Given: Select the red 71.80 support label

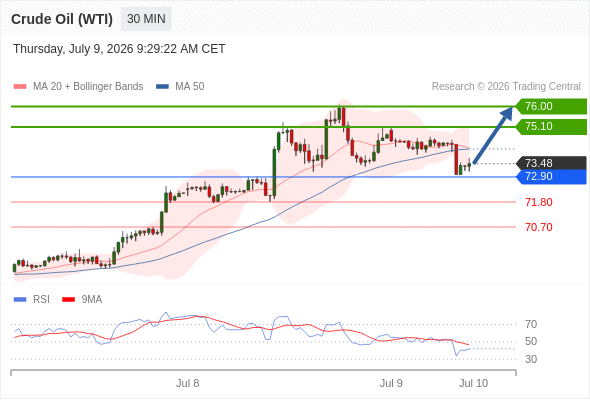Looking at the screenshot, I should (x=539, y=202).
